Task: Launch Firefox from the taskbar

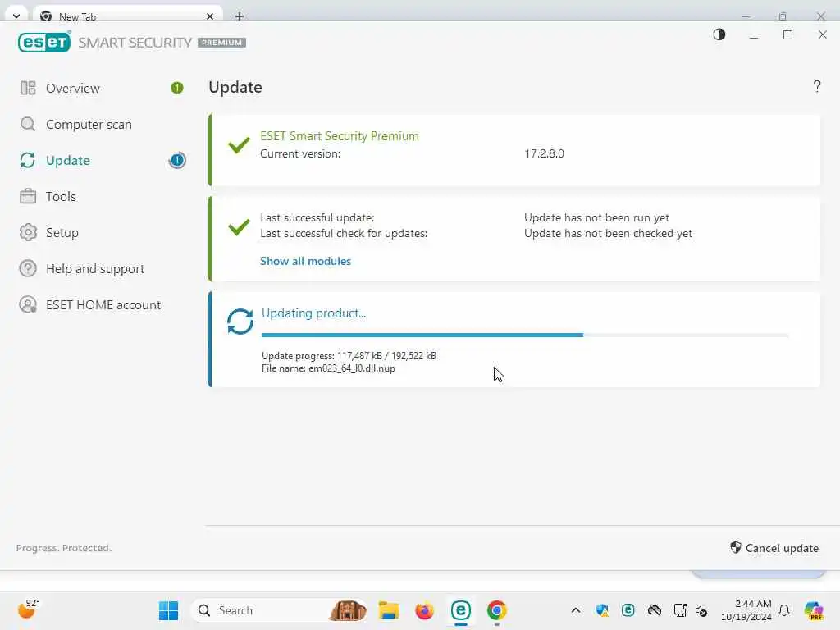Action: [424, 610]
